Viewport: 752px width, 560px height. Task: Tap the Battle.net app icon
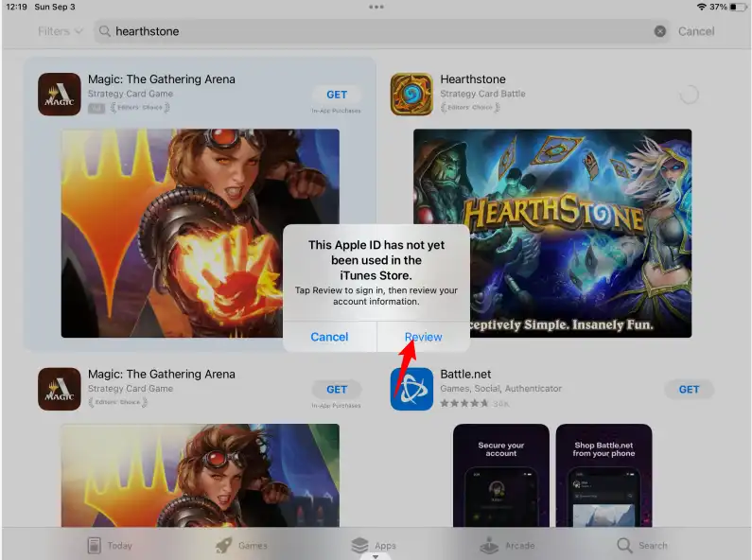pyautogui.click(x=411, y=389)
